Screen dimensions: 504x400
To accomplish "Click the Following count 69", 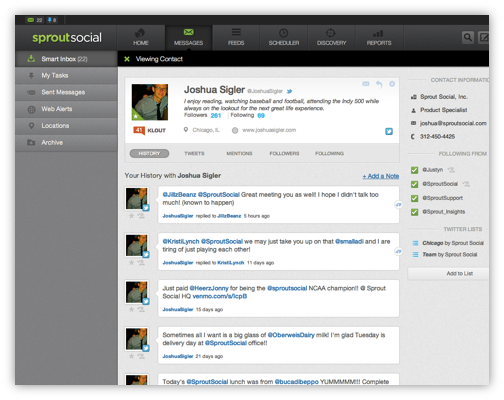I will [x=261, y=115].
